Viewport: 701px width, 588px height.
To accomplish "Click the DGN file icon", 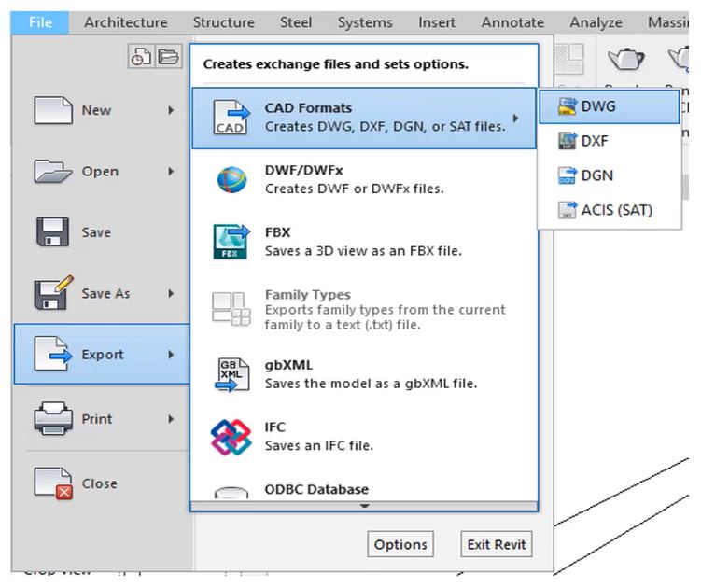I will tap(568, 175).
